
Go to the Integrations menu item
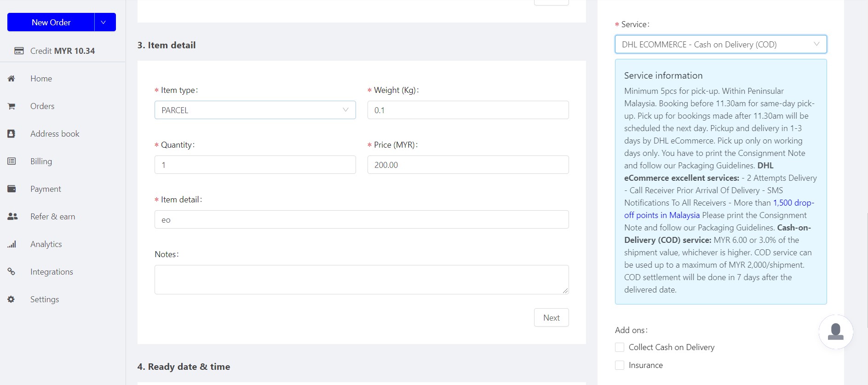coord(52,272)
